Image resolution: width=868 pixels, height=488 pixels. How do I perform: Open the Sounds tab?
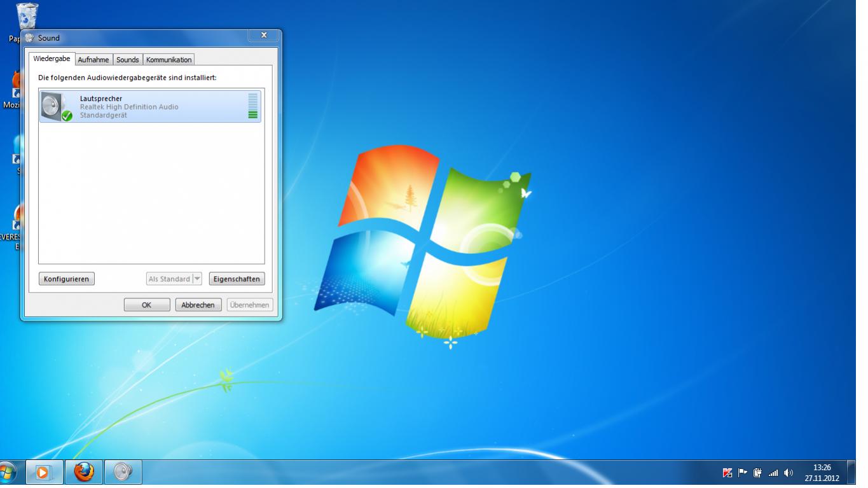coord(128,60)
